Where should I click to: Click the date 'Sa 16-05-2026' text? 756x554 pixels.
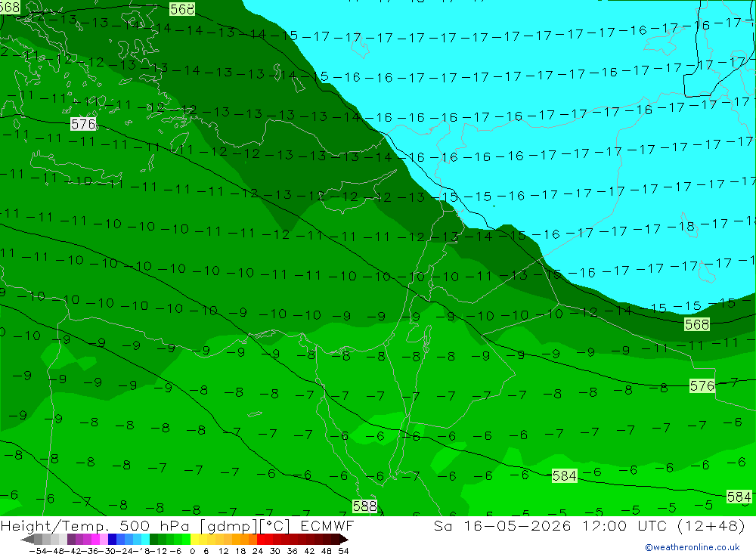click(x=502, y=525)
